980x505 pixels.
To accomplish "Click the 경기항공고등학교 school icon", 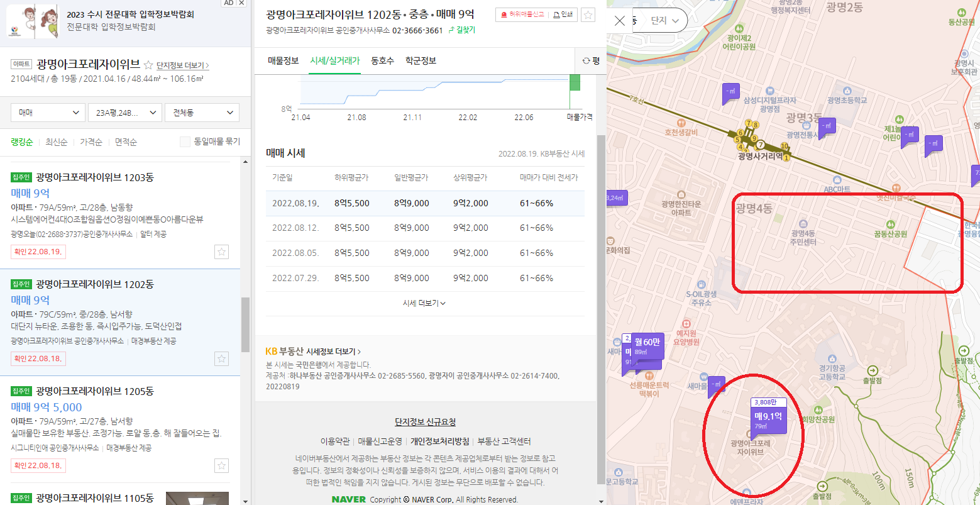I will (832, 358).
